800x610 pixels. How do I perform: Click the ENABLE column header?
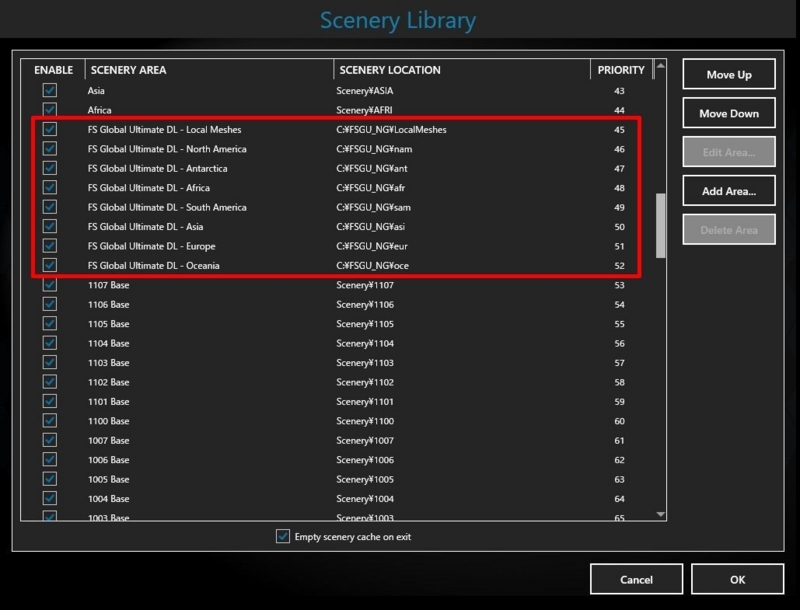(53, 70)
